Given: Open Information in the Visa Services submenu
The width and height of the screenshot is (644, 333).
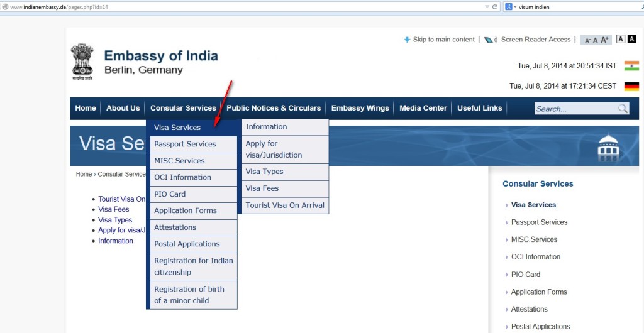Looking at the screenshot, I should coord(285,127).
